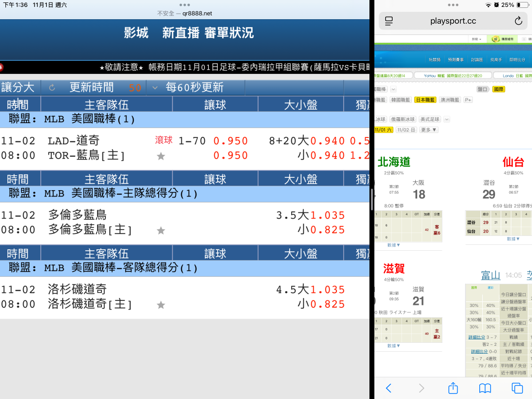
Task: Tap Safari back arrow
Action: tap(388, 388)
